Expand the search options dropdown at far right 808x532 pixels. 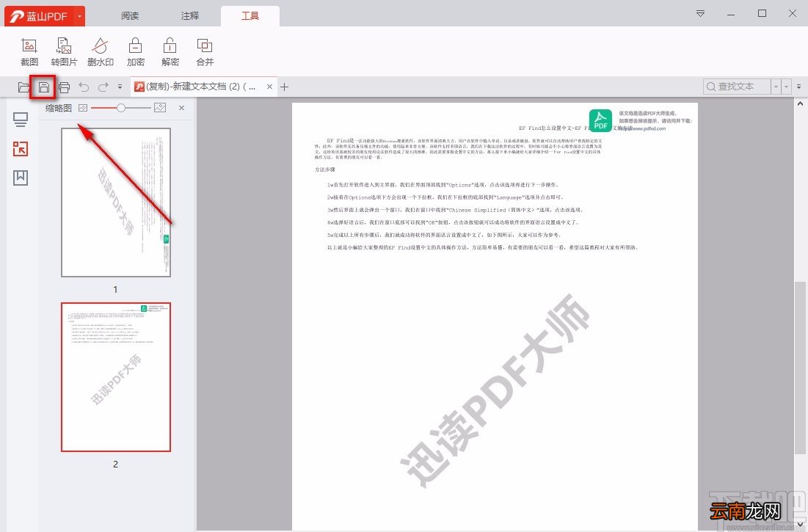click(798, 87)
